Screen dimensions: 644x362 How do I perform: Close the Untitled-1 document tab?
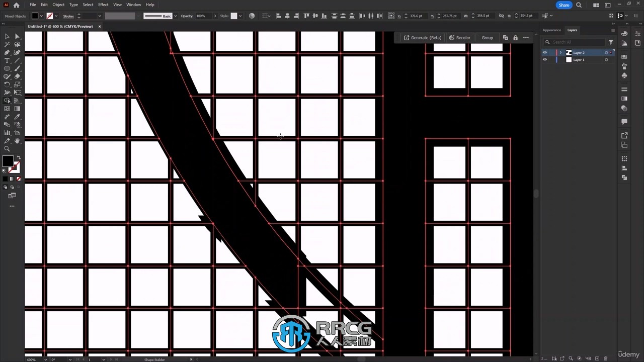click(99, 26)
